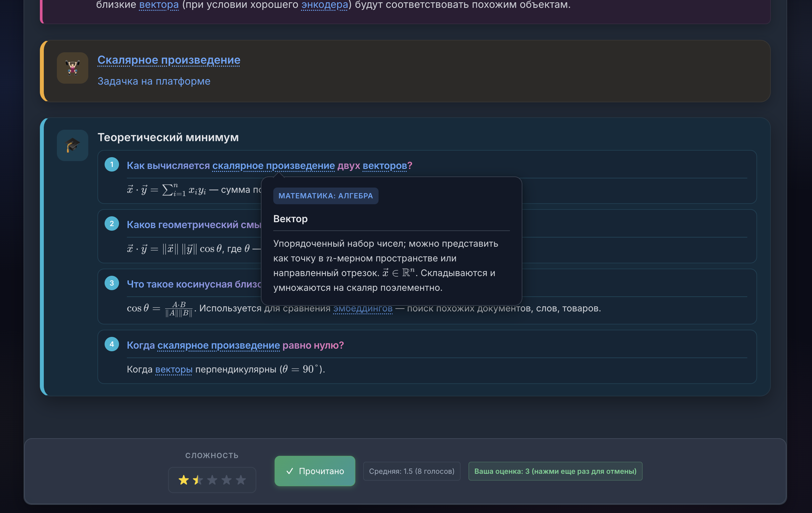Open the Задачка на платформе link

click(154, 81)
